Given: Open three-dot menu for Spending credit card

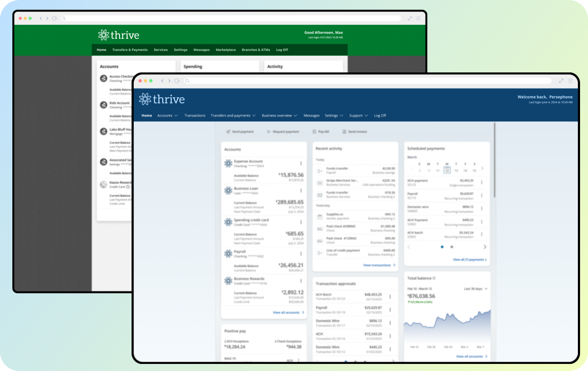Looking at the screenshot, I should pyautogui.click(x=301, y=222).
